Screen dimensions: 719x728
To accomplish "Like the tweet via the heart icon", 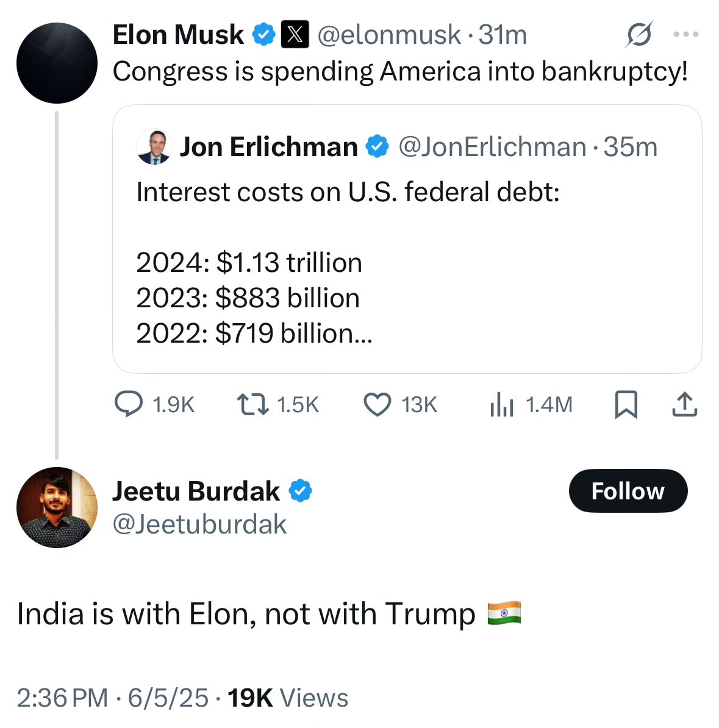I will (x=377, y=404).
